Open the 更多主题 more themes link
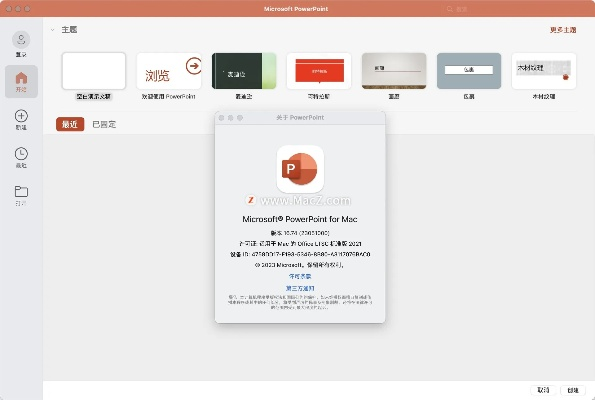This screenshot has height=400, width=595. (x=563, y=30)
